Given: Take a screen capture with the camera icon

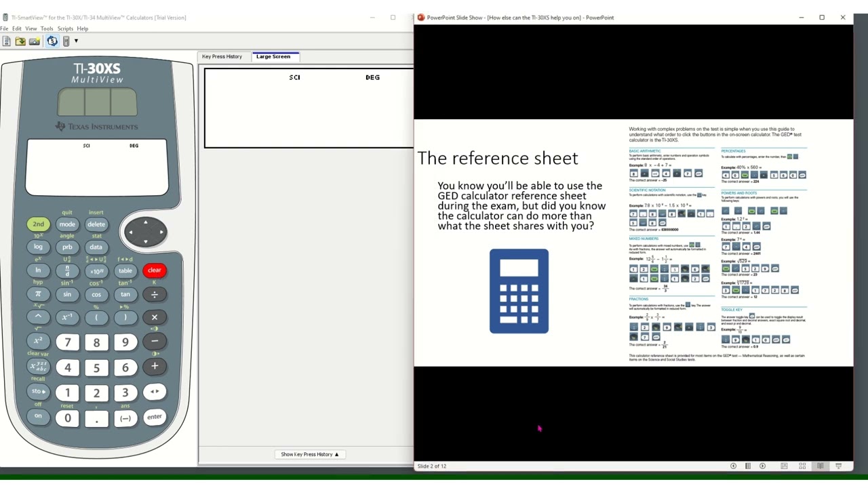Looking at the screenshot, I should (35, 41).
